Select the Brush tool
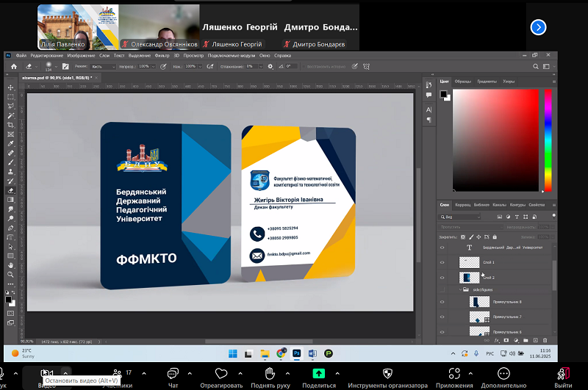Screen dimensions: 588x390 [10, 162]
